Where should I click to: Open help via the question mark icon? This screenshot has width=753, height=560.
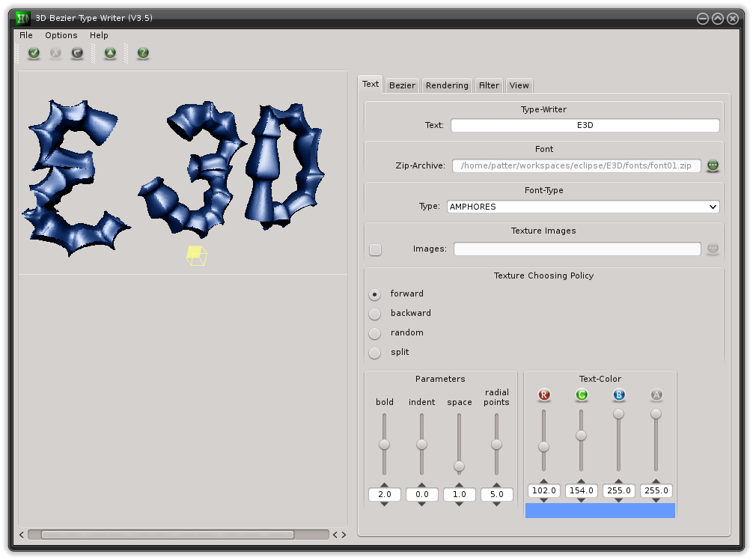click(x=143, y=53)
